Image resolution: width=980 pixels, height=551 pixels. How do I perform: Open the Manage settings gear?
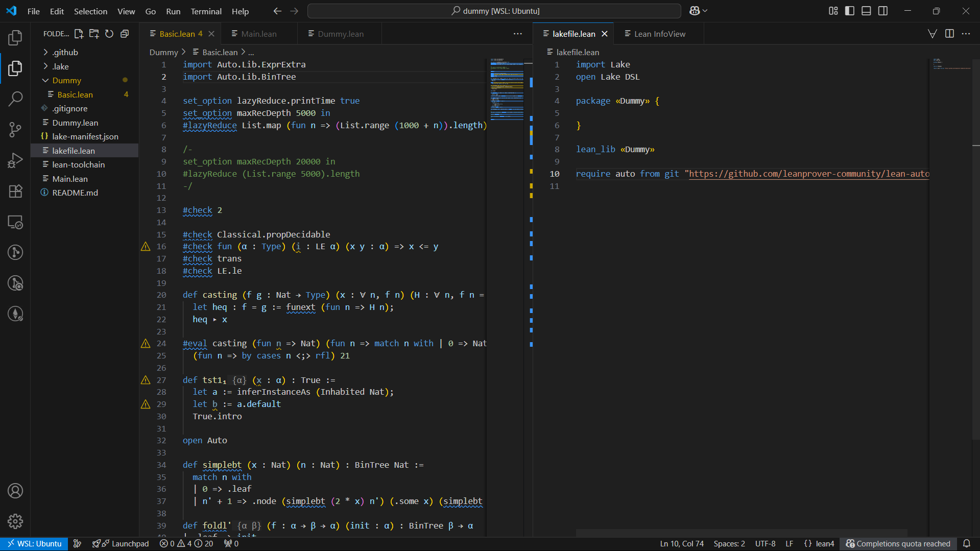point(15,521)
